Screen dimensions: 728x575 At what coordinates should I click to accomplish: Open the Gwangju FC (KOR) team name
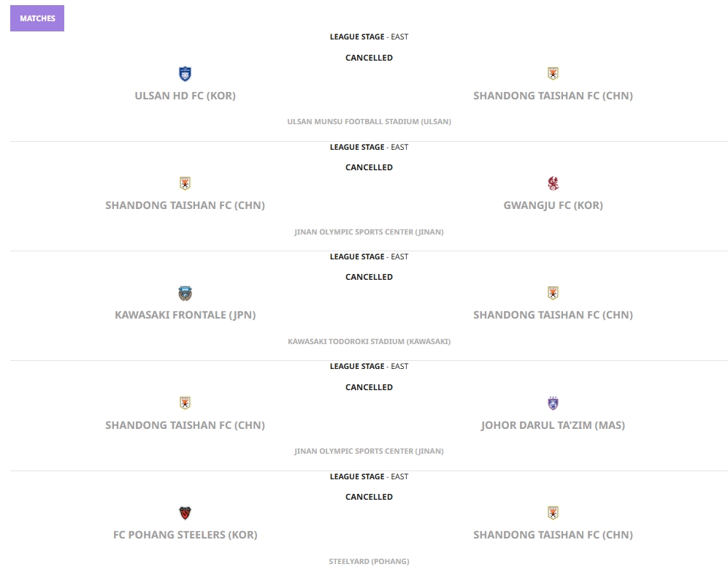coord(553,205)
